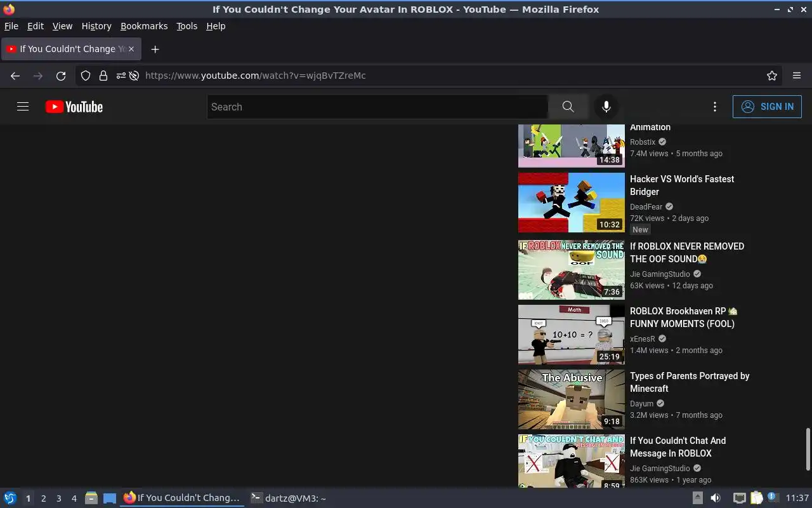The height and width of the screenshot is (508, 812).
Task: Open Robstix channel name
Action: [643, 142]
